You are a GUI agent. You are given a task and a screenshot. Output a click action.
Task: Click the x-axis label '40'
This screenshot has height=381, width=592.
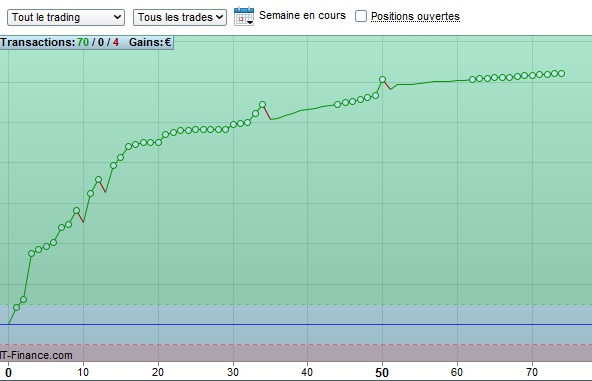click(307, 372)
